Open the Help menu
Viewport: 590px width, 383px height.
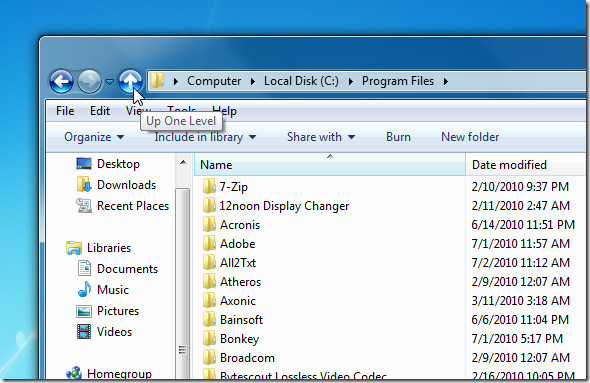coord(224,110)
